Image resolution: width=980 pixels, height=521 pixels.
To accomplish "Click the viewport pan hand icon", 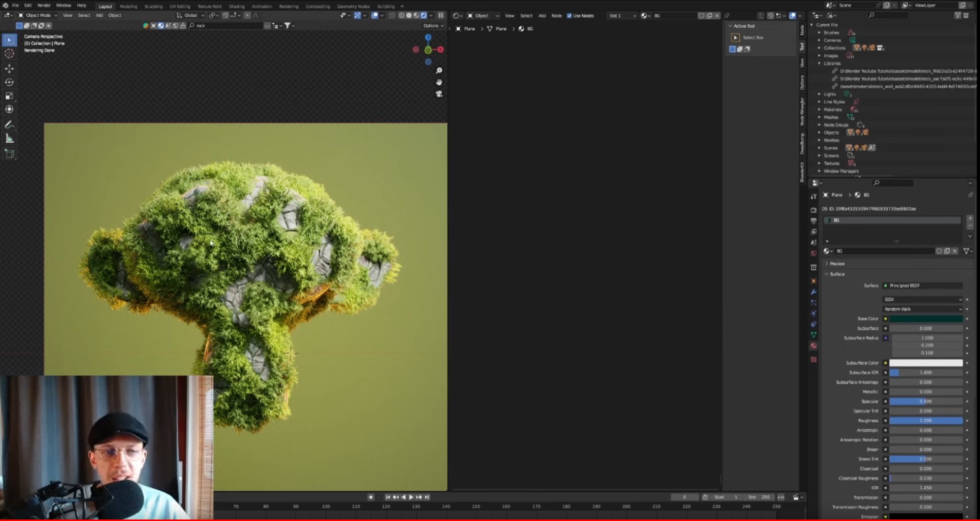I will (439, 82).
